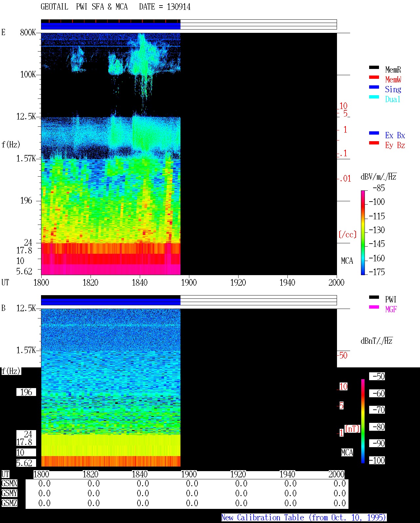Click the Ex Bx legend label

pos(395,135)
